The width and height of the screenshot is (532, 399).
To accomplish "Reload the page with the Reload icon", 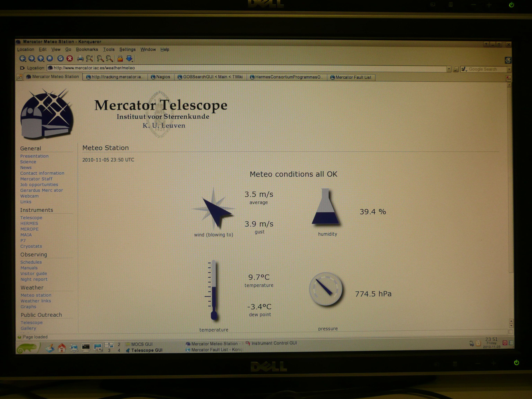I will coord(60,58).
